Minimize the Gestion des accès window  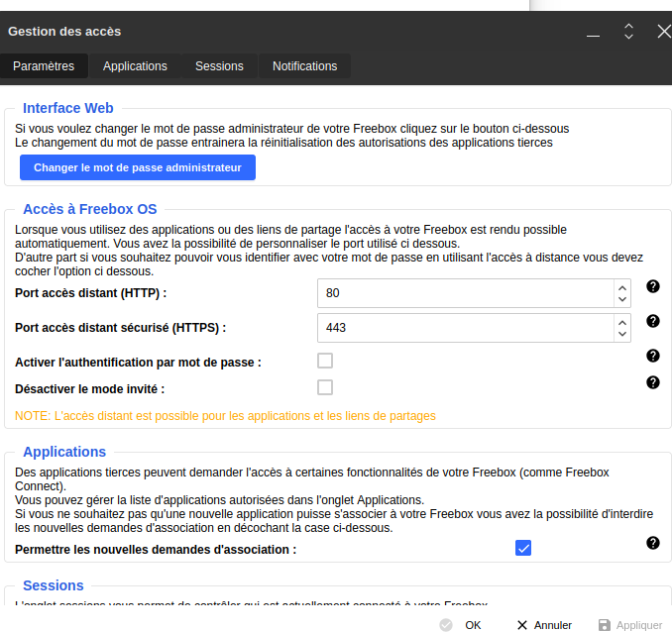coord(593,33)
